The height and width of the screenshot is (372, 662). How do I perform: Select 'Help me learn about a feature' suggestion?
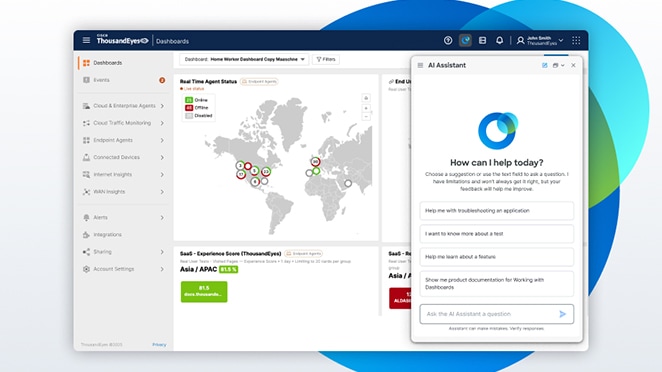(x=496, y=257)
